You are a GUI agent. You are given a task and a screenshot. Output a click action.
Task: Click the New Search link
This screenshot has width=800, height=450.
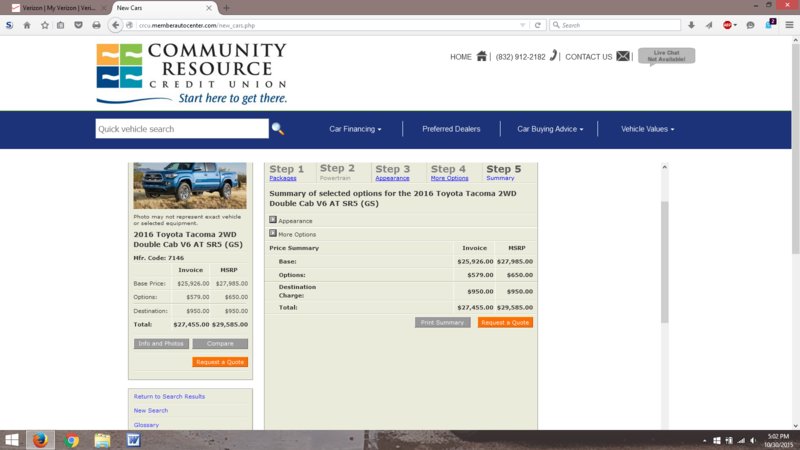(x=151, y=410)
